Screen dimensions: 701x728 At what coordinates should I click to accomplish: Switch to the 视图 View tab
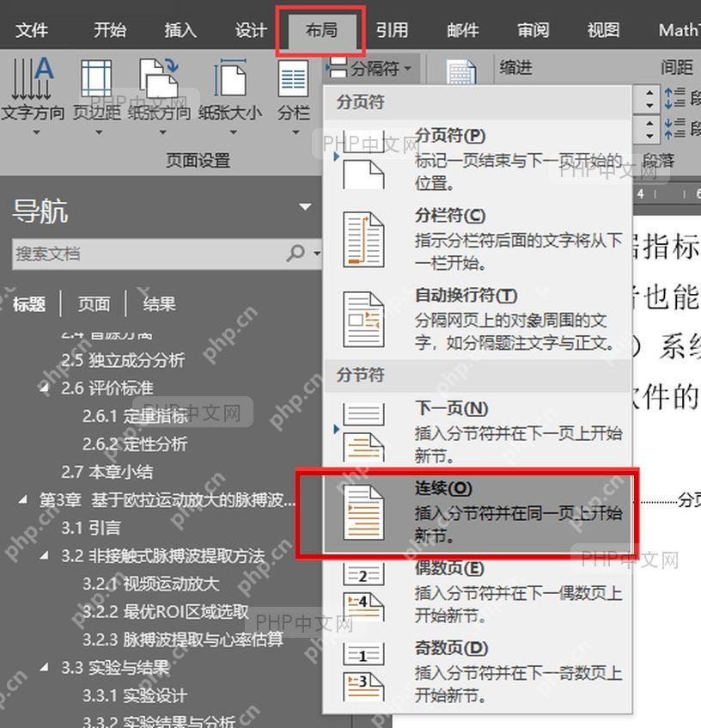pyautogui.click(x=603, y=30)
